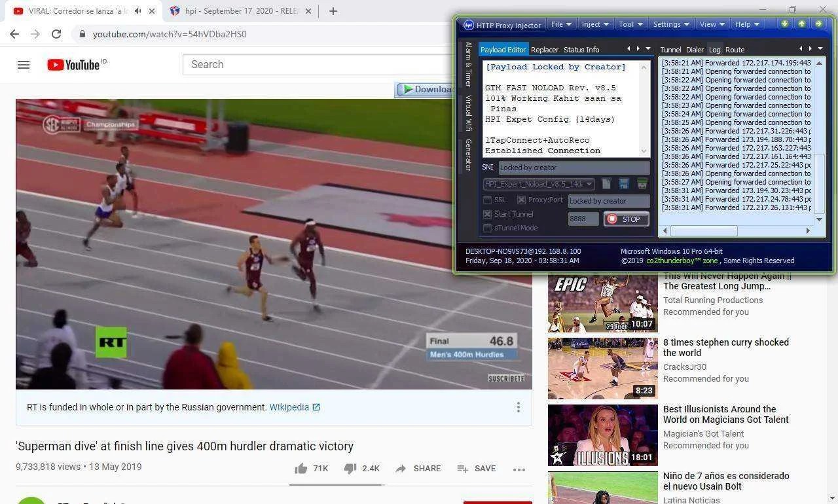
Task: Open the Settings menu dropdown
Action: click(x=671, y=24)
